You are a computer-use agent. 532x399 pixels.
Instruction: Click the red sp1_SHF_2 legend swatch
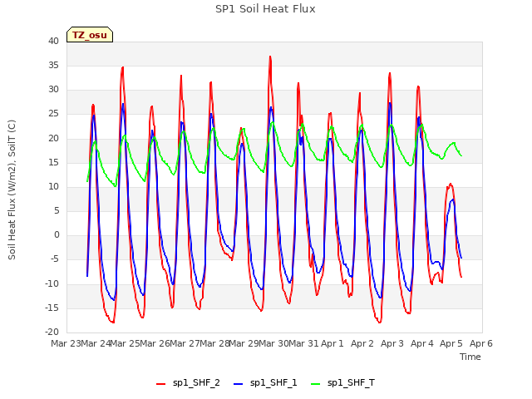tap(160, 384)
